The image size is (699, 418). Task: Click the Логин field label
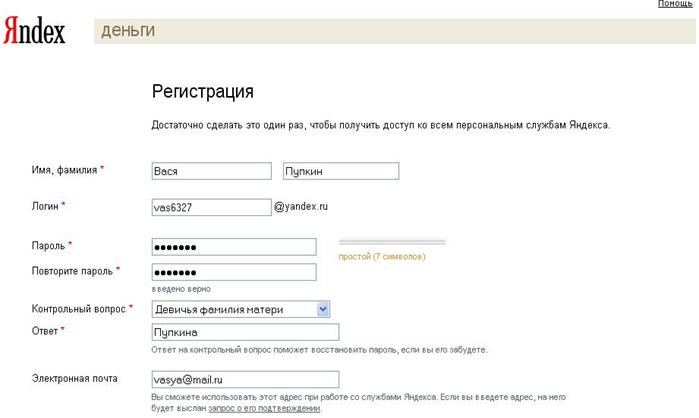(45, 206)
